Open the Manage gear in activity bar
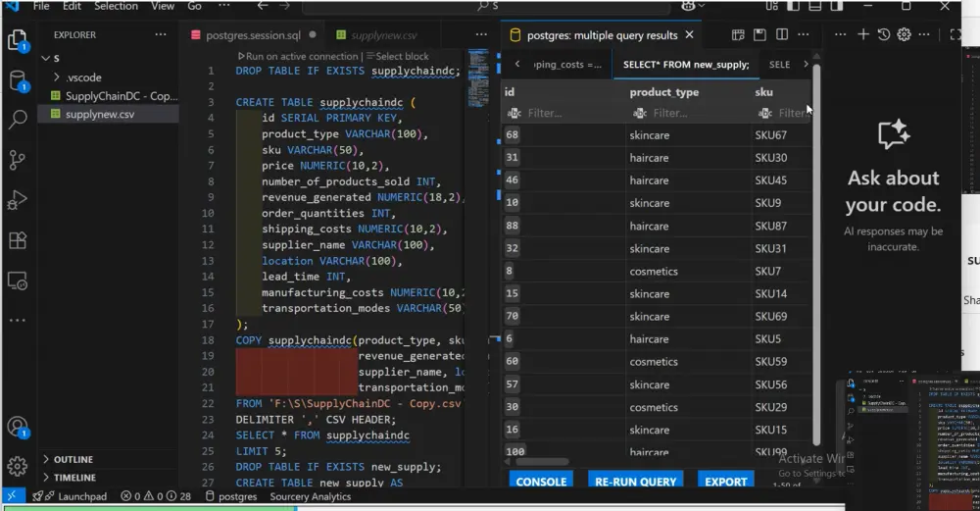Image resolution: width=980 pixels, height=511 pixels. [17, 465]
